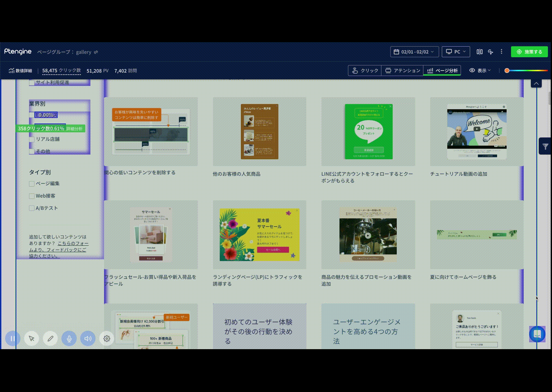Open the help book chat widget
Image resolution: width=552 pixels, height=392 pixels.
(x=537, y=334)
